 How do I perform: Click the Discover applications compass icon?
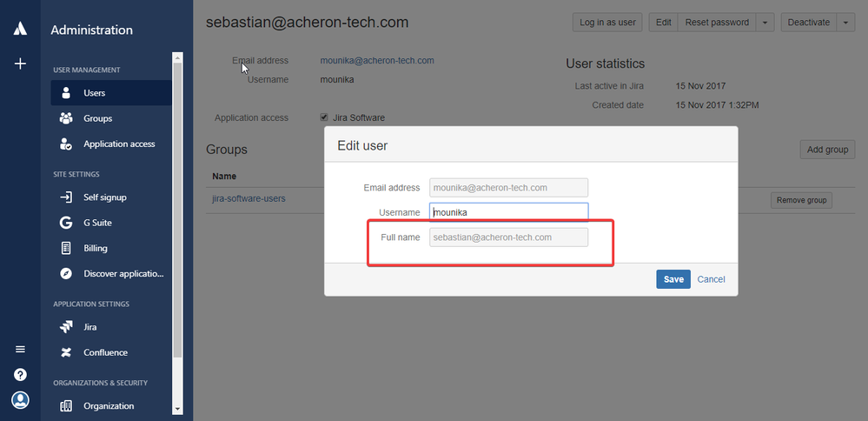pyautogui.click(x=66, y=274)
